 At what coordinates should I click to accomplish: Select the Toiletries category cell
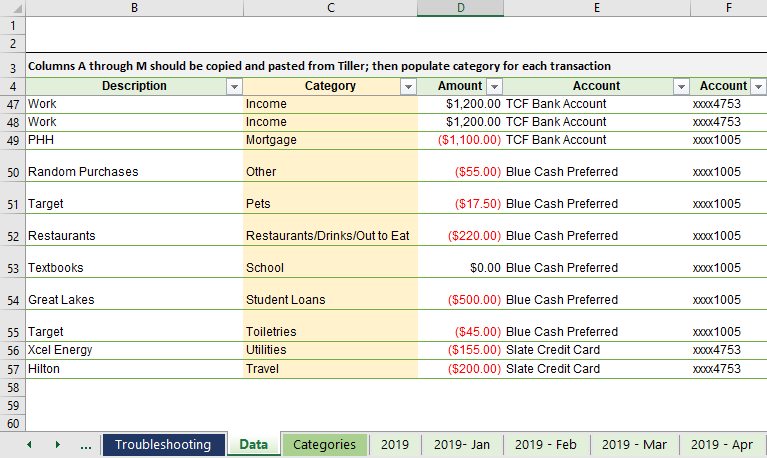point(330,326)
